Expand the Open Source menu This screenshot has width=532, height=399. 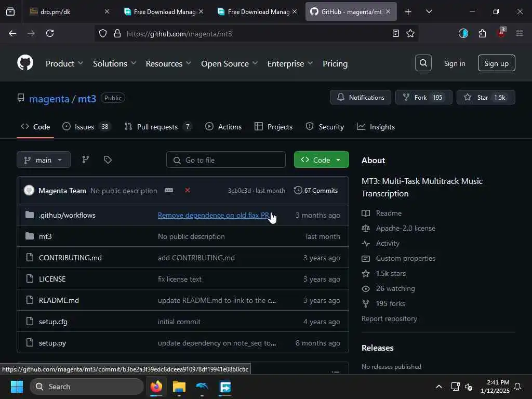(x=229, y=63)
